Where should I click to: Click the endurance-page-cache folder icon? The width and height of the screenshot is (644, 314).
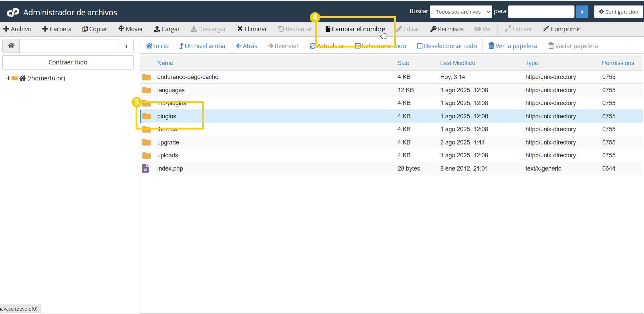pyautogui.click(x=146, y=77)
